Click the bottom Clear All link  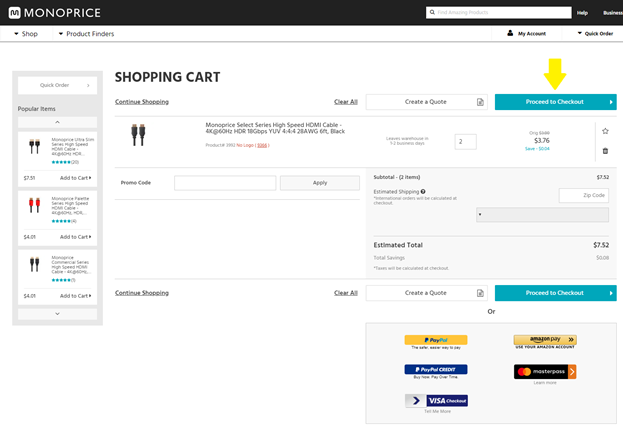(x=346, y=293)
